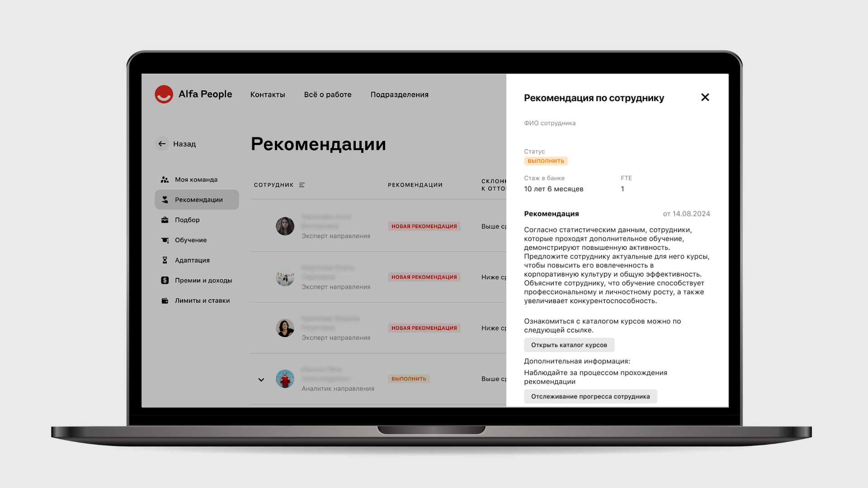Navigate to Контакты menu item

click(268, 94)
